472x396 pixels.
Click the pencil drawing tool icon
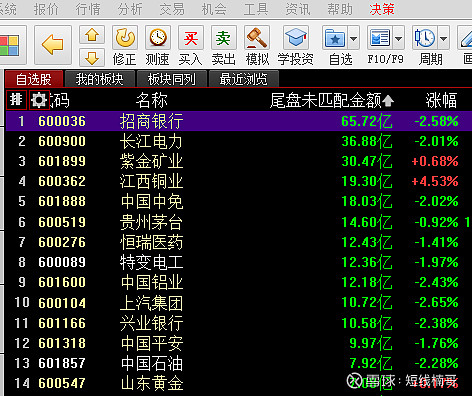[x=466, y=37]
